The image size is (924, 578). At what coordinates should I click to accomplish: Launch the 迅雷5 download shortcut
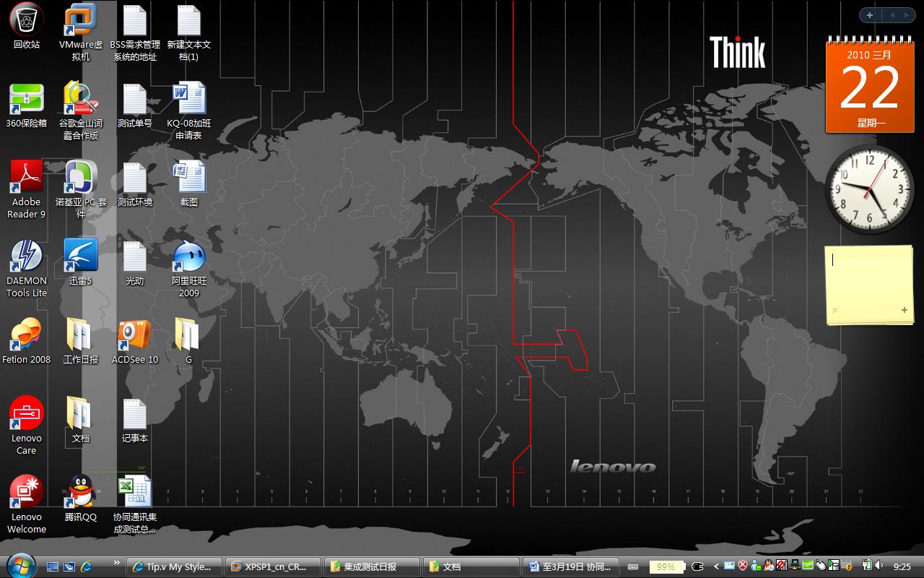(x=81, y=263)
